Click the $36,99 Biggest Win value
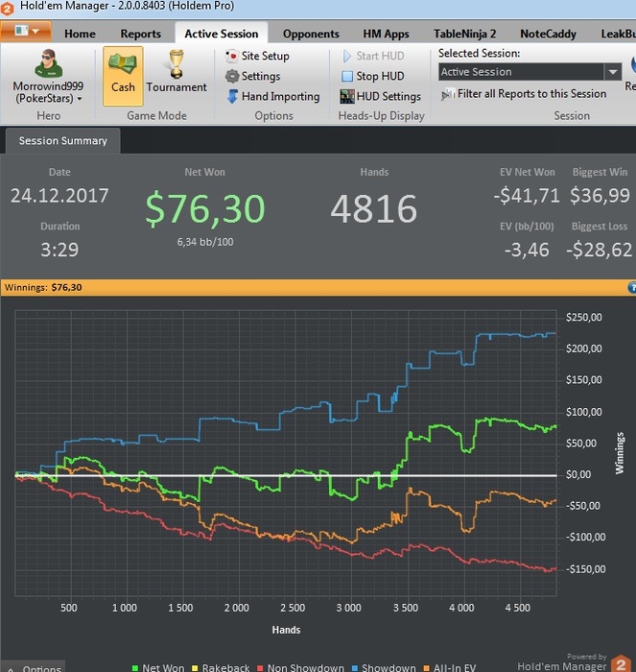Viewport: 636px width, 672px height. coord(600,196)
